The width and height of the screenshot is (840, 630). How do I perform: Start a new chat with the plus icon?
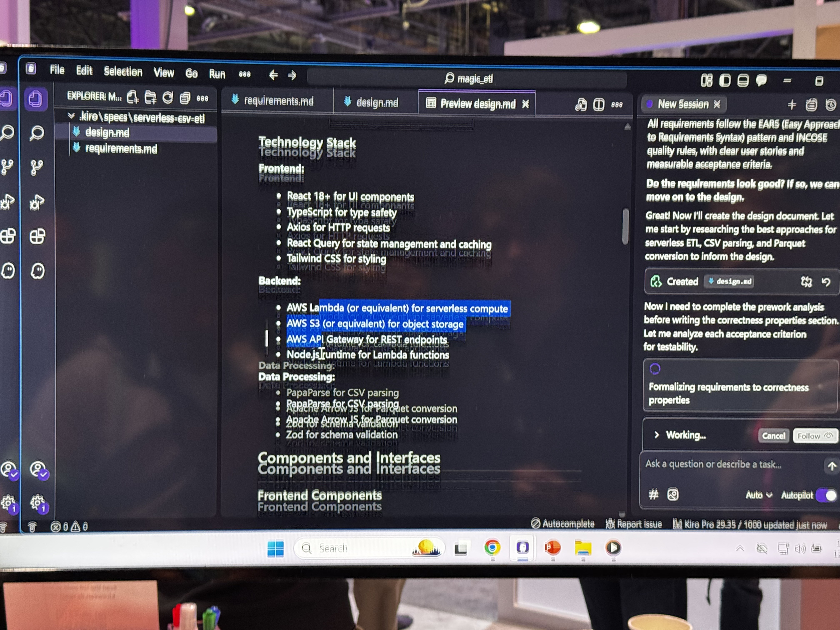click(x=792, y=104)
